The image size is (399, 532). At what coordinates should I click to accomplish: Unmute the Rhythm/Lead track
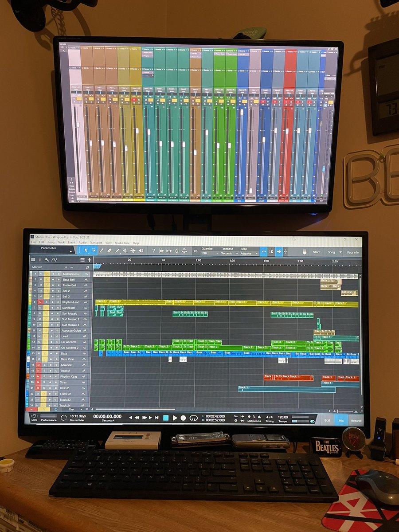tap(41, 302)
